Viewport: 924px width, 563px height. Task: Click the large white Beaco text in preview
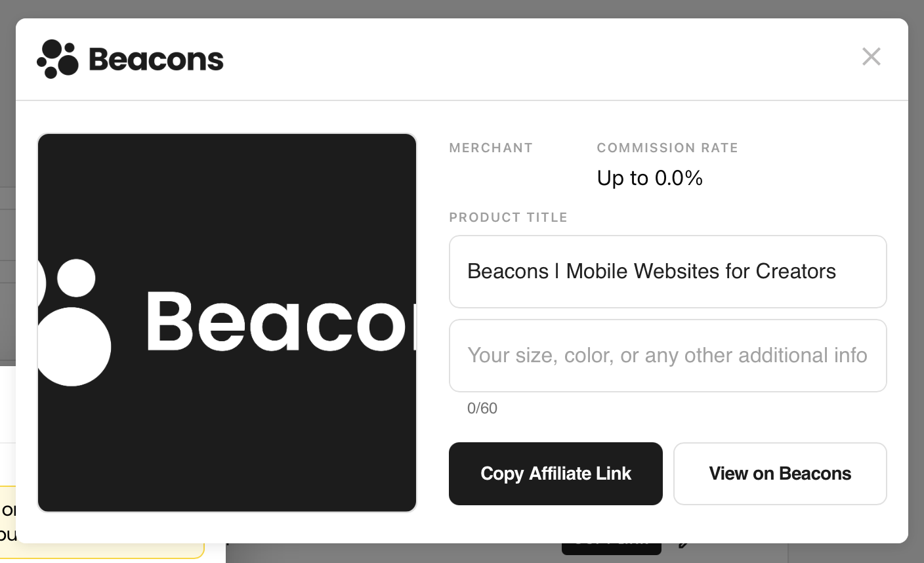coord(280,322)
